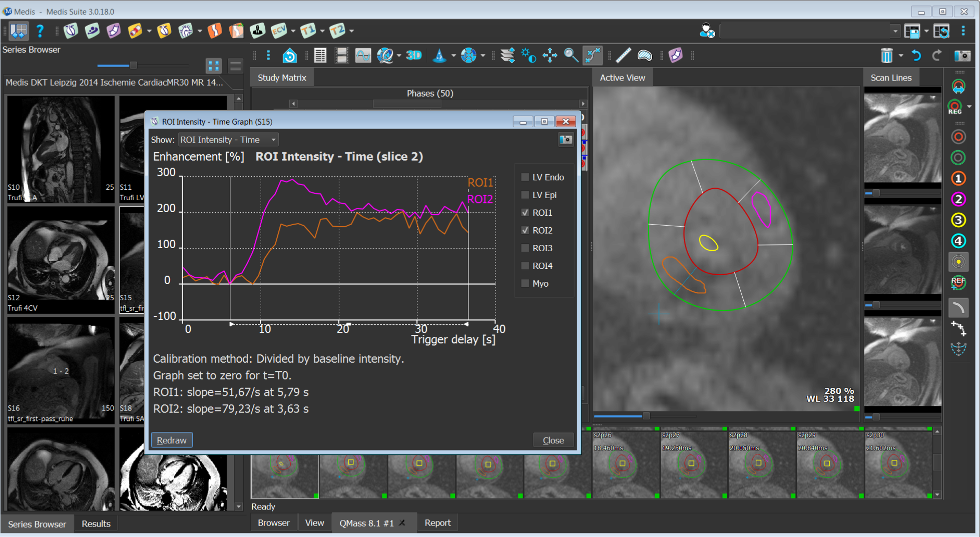Enable the Myo checkbox
Image resolution: width=980 pixels, height=537 pixels.
click(525, 283)
